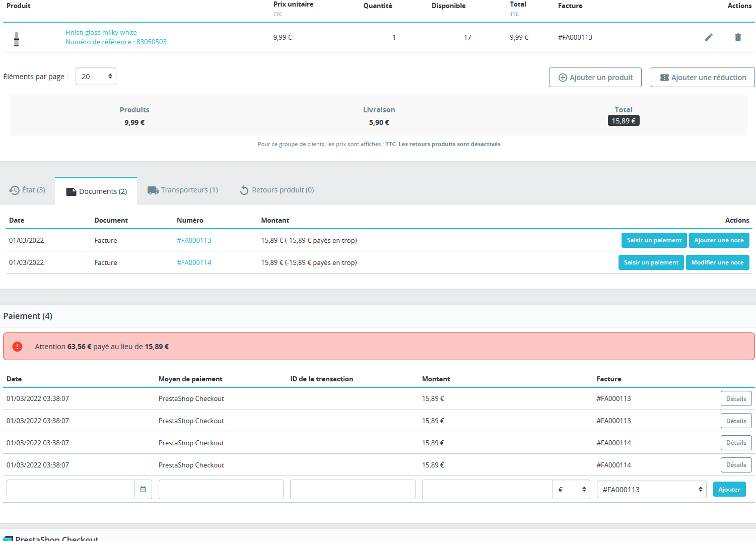Select the Documents (2) tab
756x541 pixels.
pyautogui.click(x=96, y=191)
